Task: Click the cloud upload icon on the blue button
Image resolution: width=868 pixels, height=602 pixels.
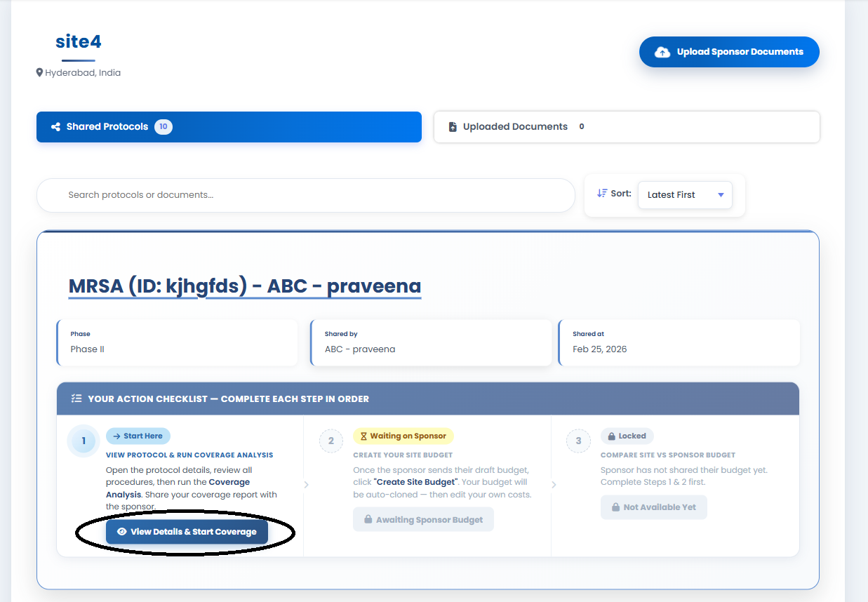Action: pos(662,51)
